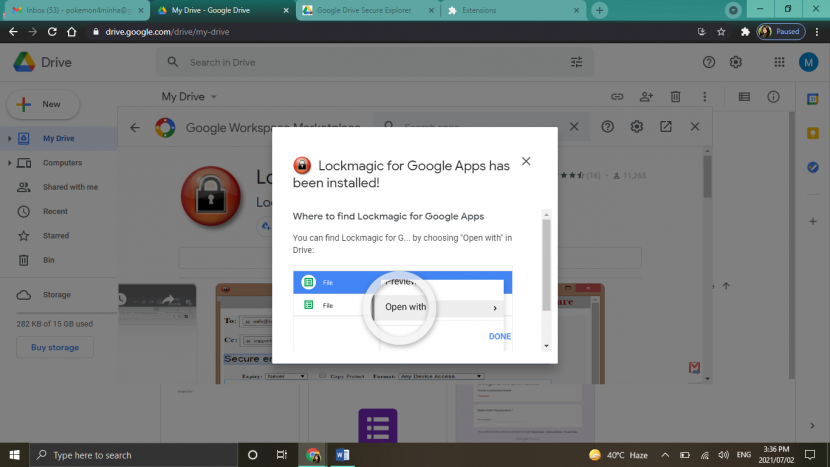The image size is (830, 467).
Task: Open Drive settings gear
Action: point(736,62)
